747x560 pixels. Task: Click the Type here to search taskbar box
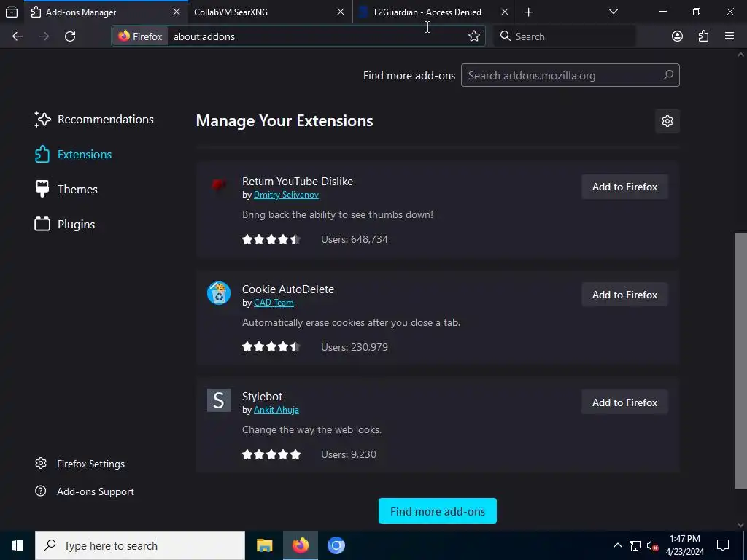coord(140,545)
